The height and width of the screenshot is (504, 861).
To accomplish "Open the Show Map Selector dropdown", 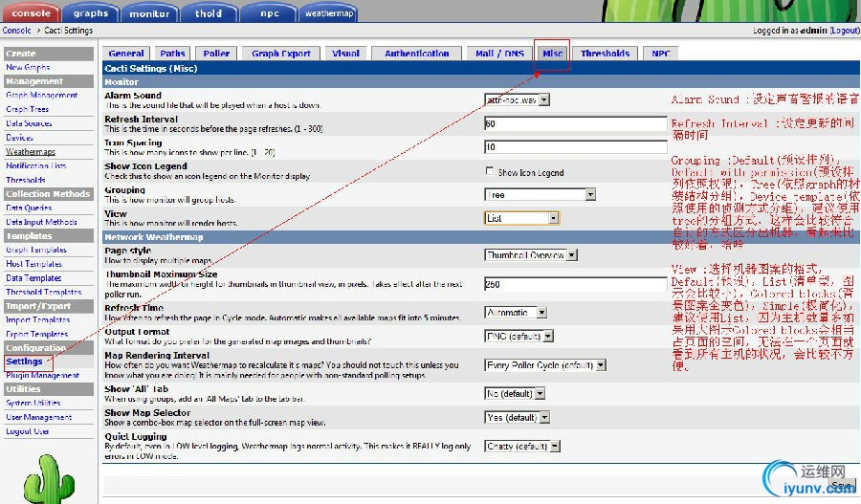I will tap(517, 418).
